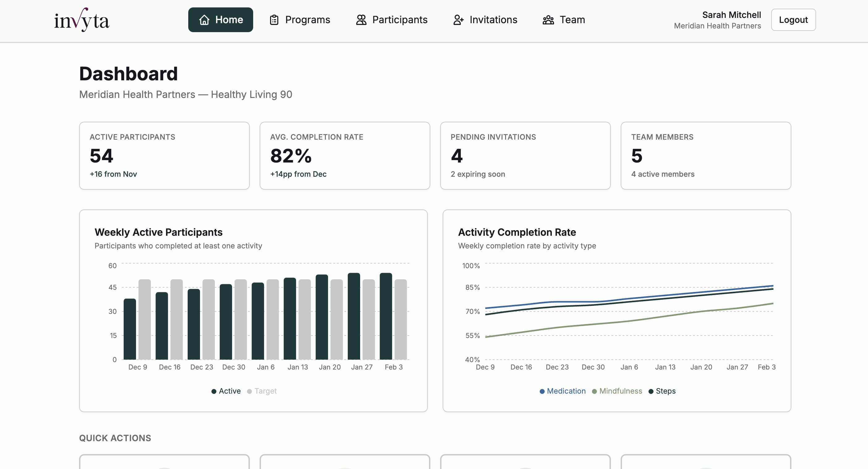The image size is (868, 469).
Task: Click the dark Active bar for Feb 3
Action: pyautogui.click(x=386, y=316)
